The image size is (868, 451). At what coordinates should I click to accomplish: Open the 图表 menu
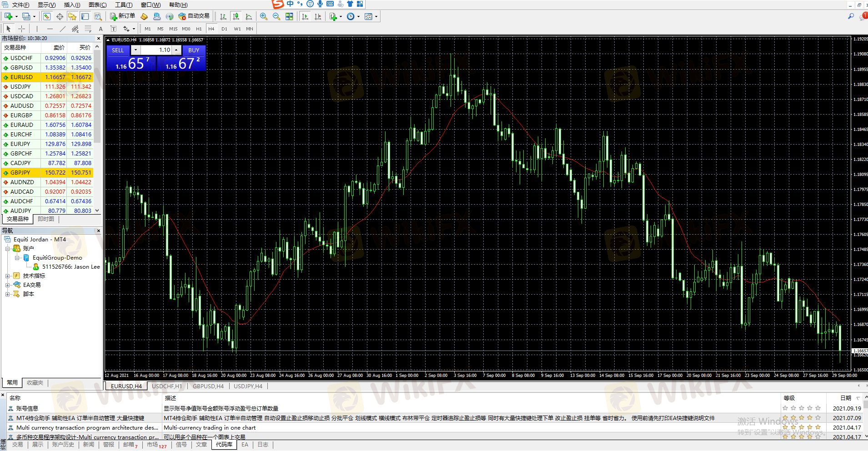(97, 5)
